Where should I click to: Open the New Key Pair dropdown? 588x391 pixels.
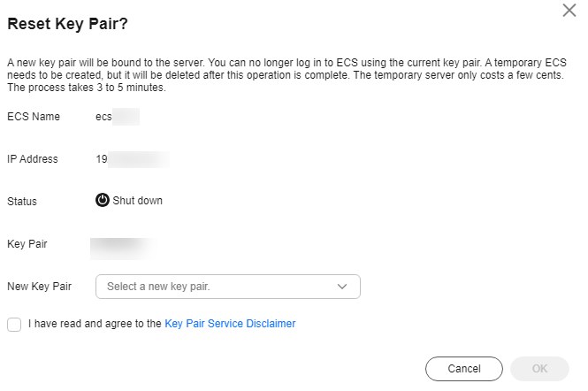click(228, 287)
